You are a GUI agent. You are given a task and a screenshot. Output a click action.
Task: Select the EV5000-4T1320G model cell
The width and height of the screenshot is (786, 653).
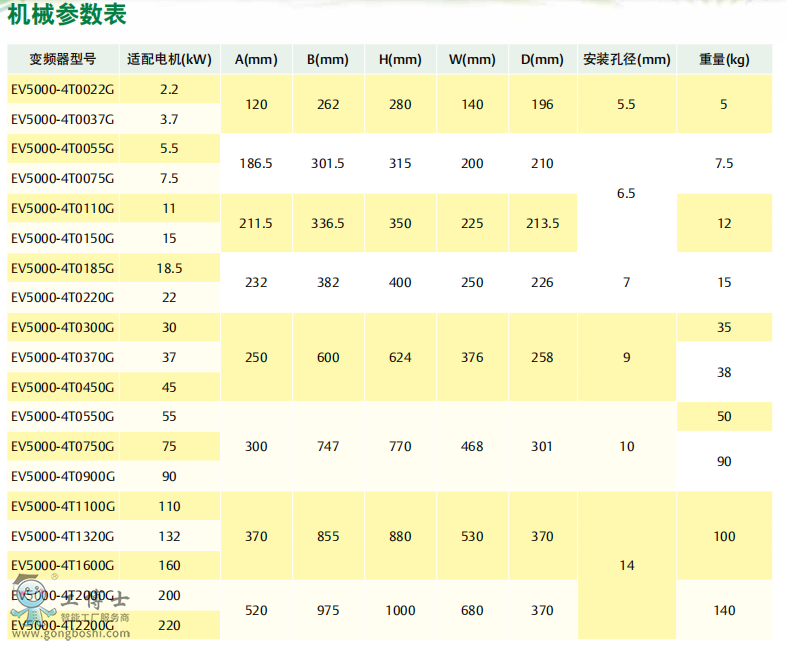tap(62, 536)
